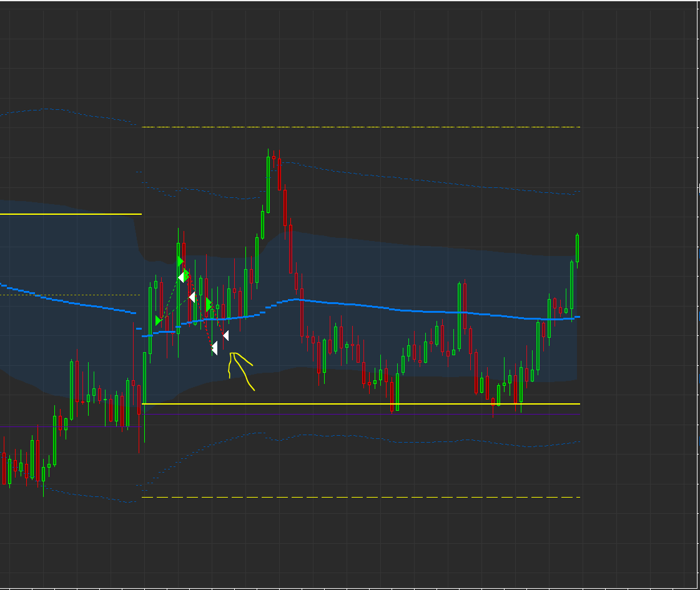Click the leftmost green trade entry marker
700x590 pixels.
click(158, 320)
